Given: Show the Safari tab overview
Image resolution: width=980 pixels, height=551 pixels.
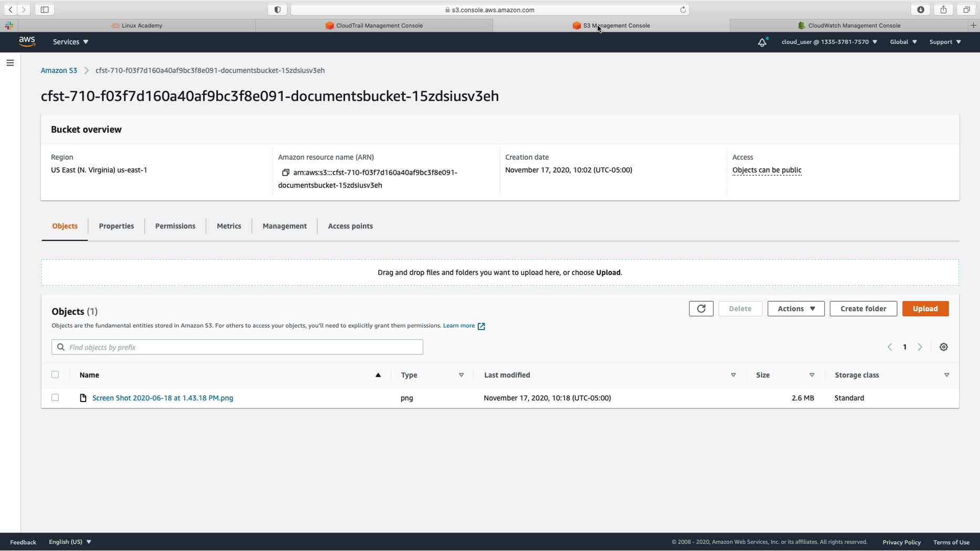Looking at the screenshot, I should point(966,9).
